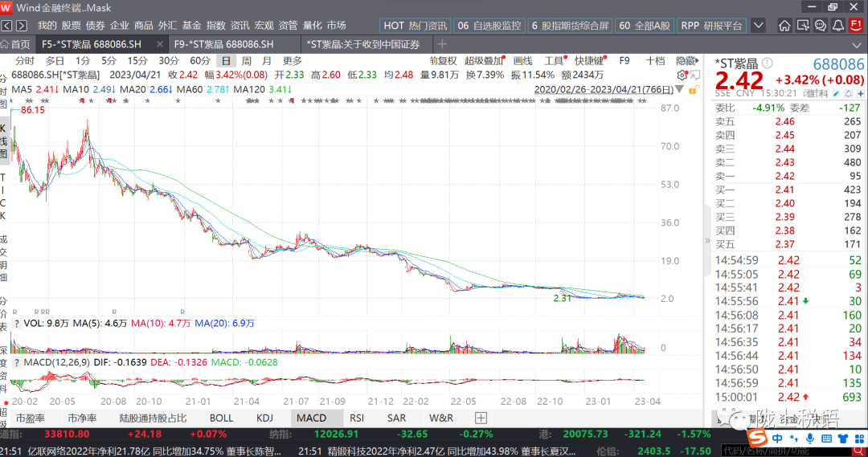Click RPP 研报平台 shortcut button
This screenshot has height=457, width=868.
point(711,26)
